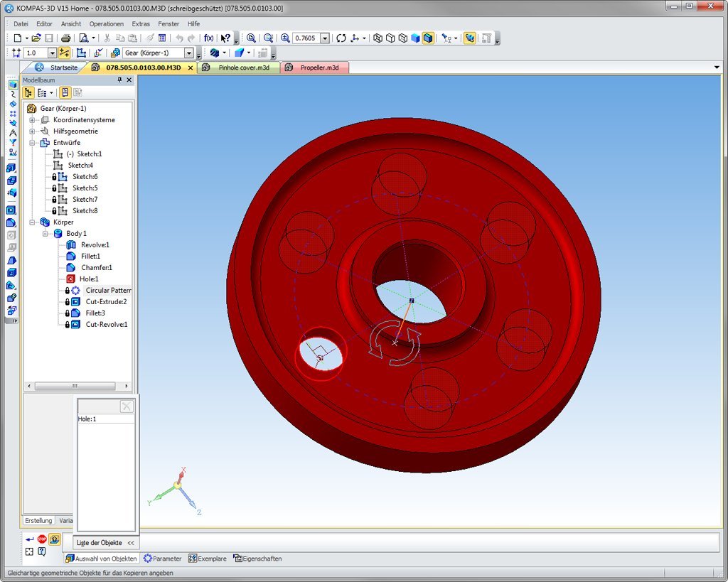Open the zoom scale 0.7605 dropdown

tap(325, 38)
